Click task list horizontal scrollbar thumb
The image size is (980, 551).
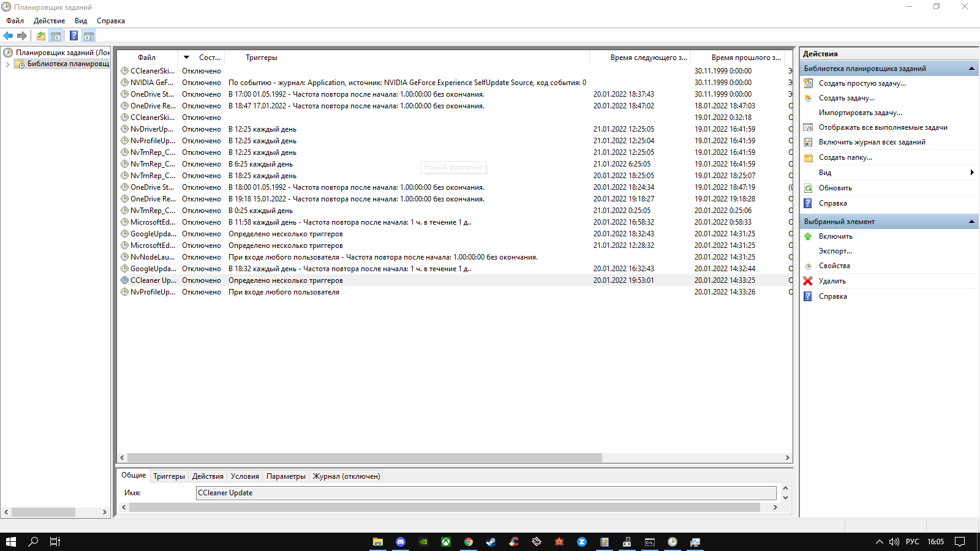tap(364, 458)
